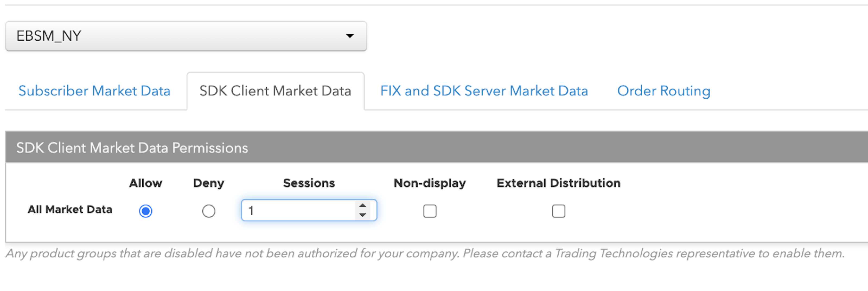
Task: Click the Deny column heading
Action: (209, 183)
